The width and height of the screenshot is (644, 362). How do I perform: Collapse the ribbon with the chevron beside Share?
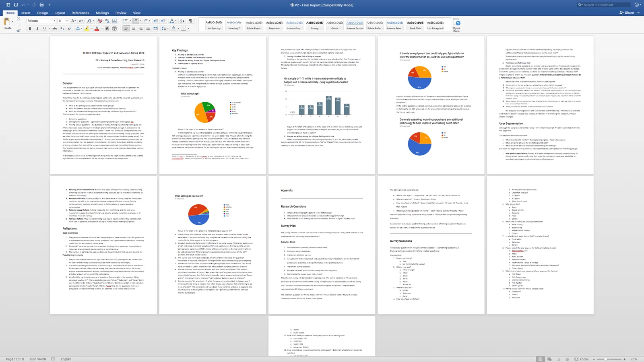(638, 13)
